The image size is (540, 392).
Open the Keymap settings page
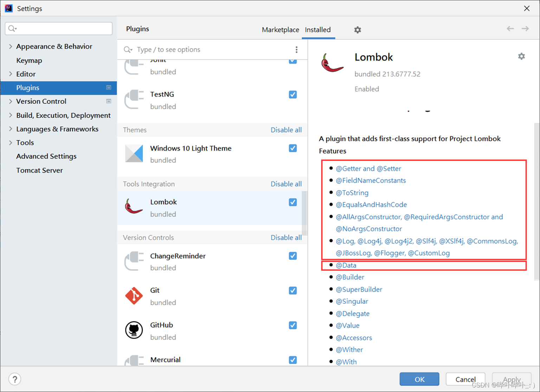[29, 60]
